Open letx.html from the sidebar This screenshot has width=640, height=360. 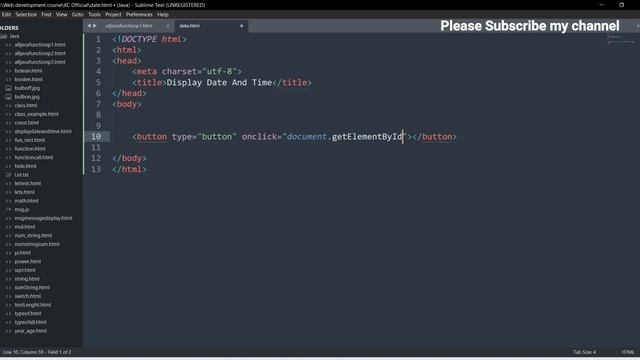[24, 192]
